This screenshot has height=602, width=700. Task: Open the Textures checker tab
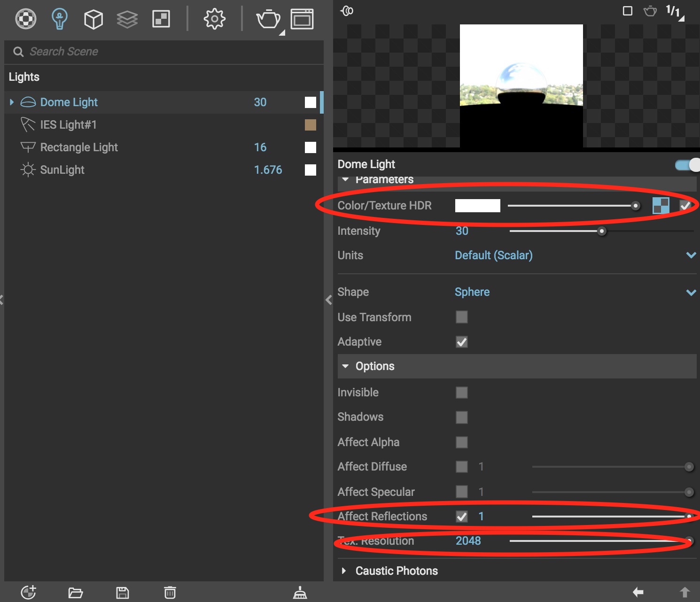pyautogui.click(x=161, y=19)
